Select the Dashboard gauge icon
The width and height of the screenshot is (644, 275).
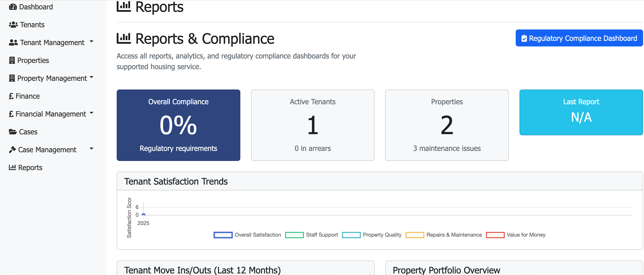13,7
